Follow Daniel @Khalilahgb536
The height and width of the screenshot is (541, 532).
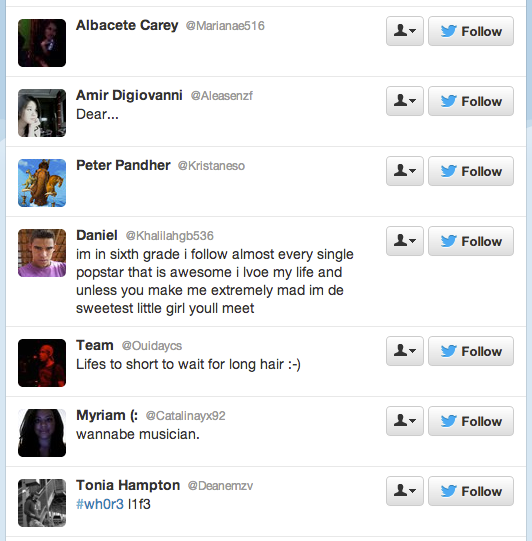click(x=471, y=241)
